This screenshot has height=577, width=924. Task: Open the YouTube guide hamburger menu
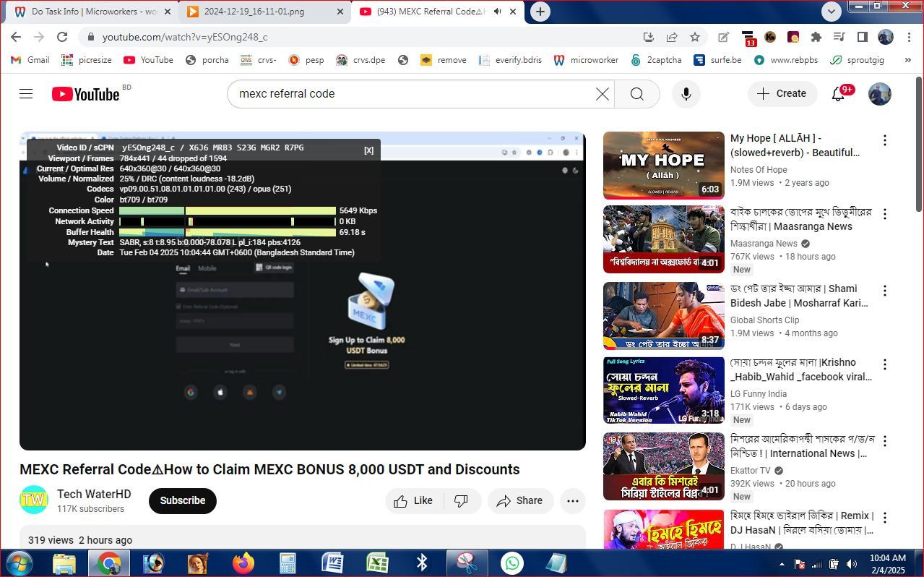click(x=26, y=93)
